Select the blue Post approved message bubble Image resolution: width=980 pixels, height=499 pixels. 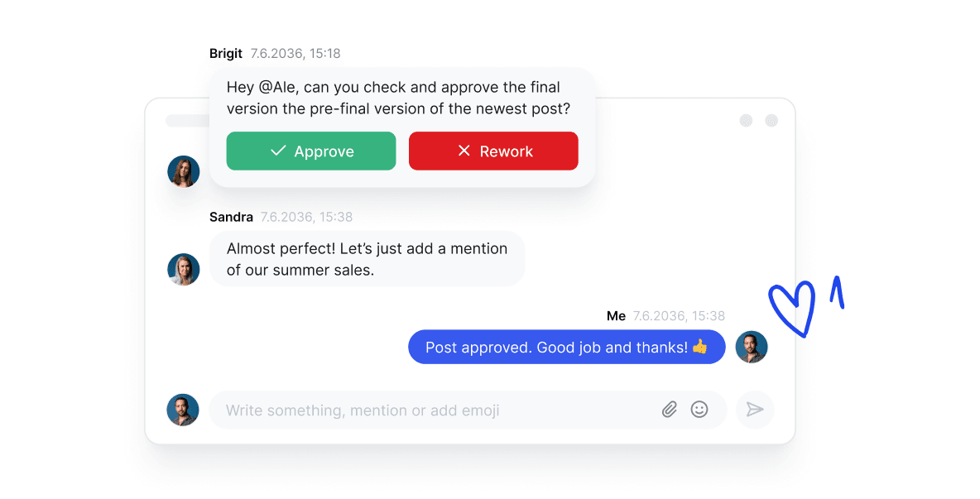click(567, 347)
